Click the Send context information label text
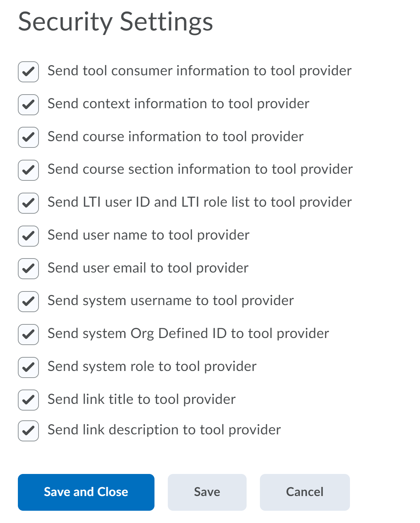This screenshot has height=523, width=420. [x=178, y=104]
